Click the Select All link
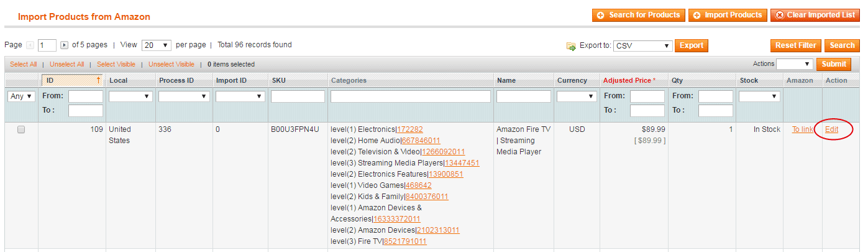The height and width of the screenshot is (252, 868). tap(23, 64)
